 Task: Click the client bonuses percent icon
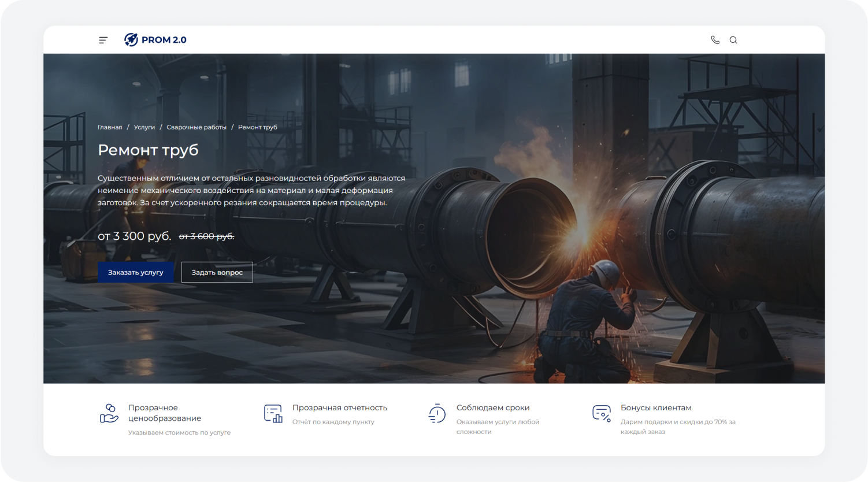[602, 414]
